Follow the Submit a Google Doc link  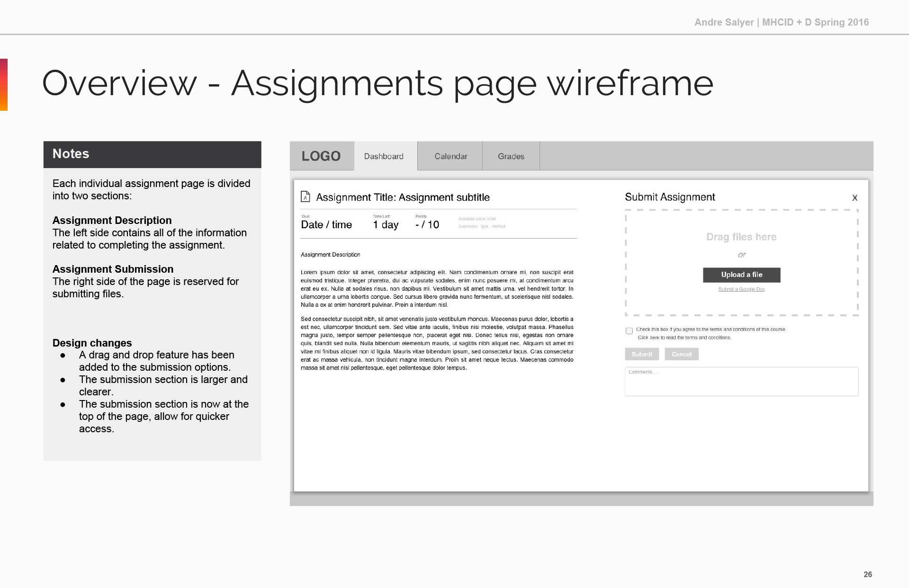click(x=741, y=289)
